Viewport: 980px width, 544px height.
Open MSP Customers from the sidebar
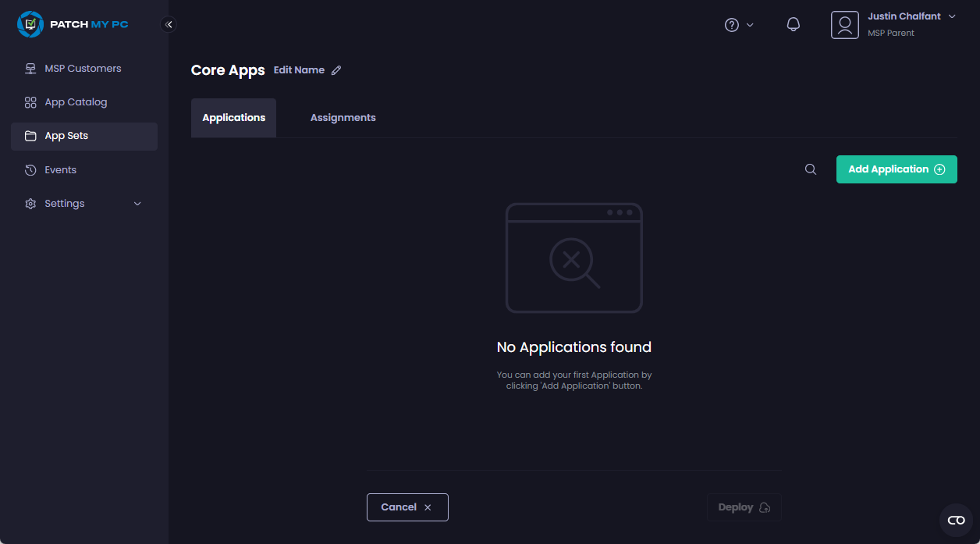82,68
